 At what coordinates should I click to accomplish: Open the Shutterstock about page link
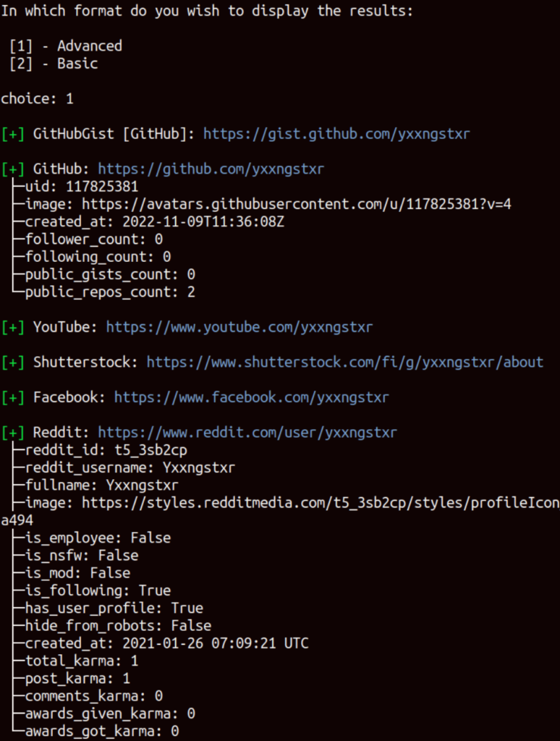pos(345,363)
